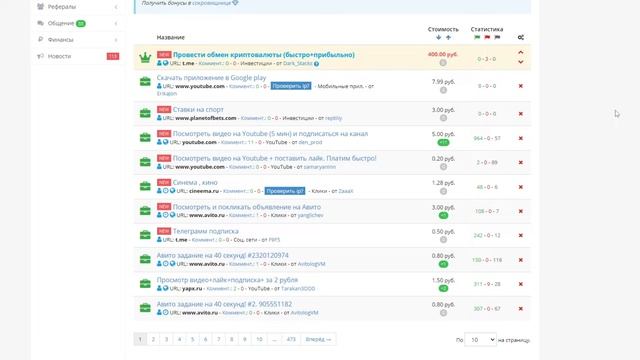
Task: Expand the Рефералы sidebar chevron
Action: [x=116, y=7]
